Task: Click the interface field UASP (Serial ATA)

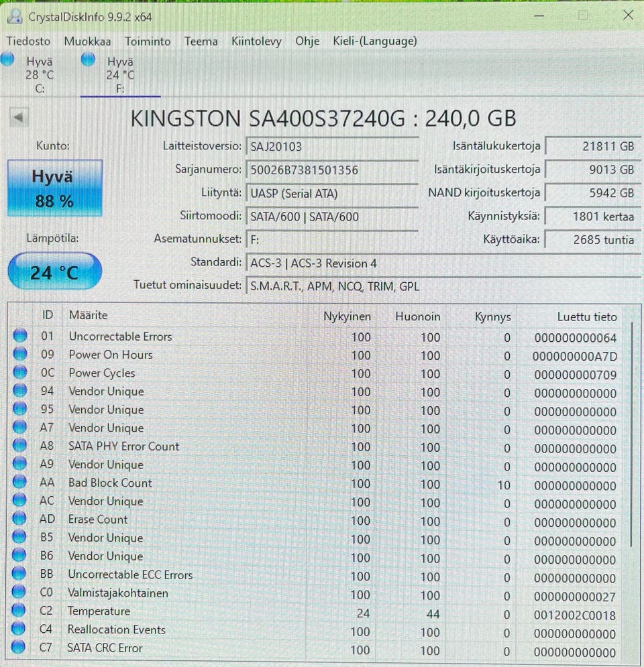Action: click(x=332, y=193)
